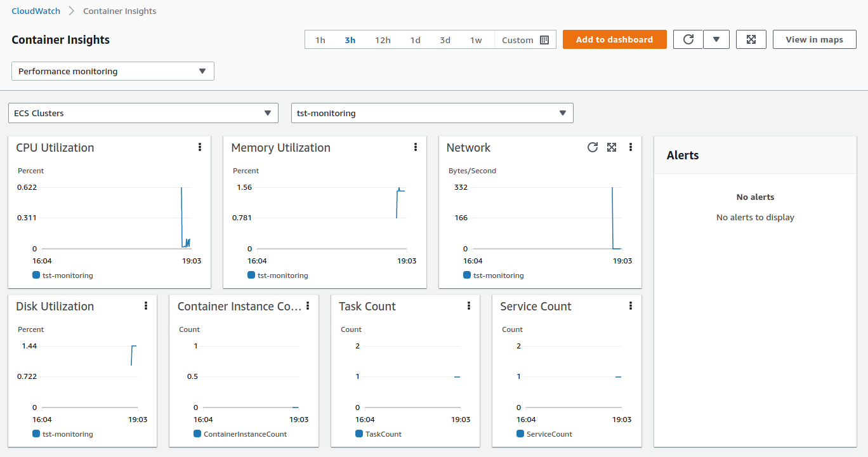Open the Custom date range calendar picker
This screenshot has height=457, width=868.
pyautogui.click(x=544, y=39)
